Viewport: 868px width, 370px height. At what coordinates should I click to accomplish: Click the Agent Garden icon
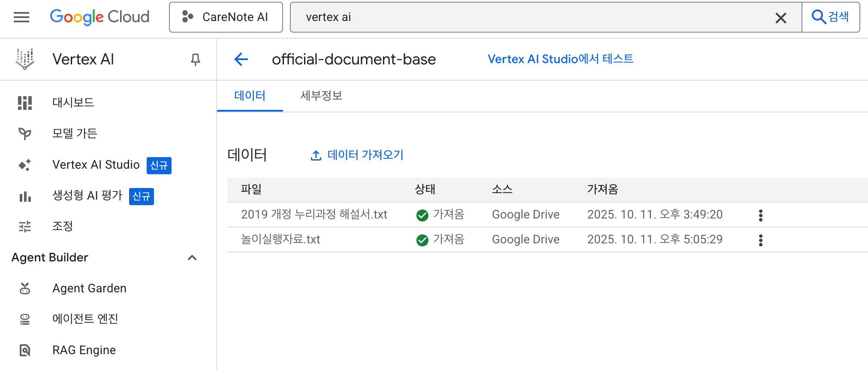25,288
